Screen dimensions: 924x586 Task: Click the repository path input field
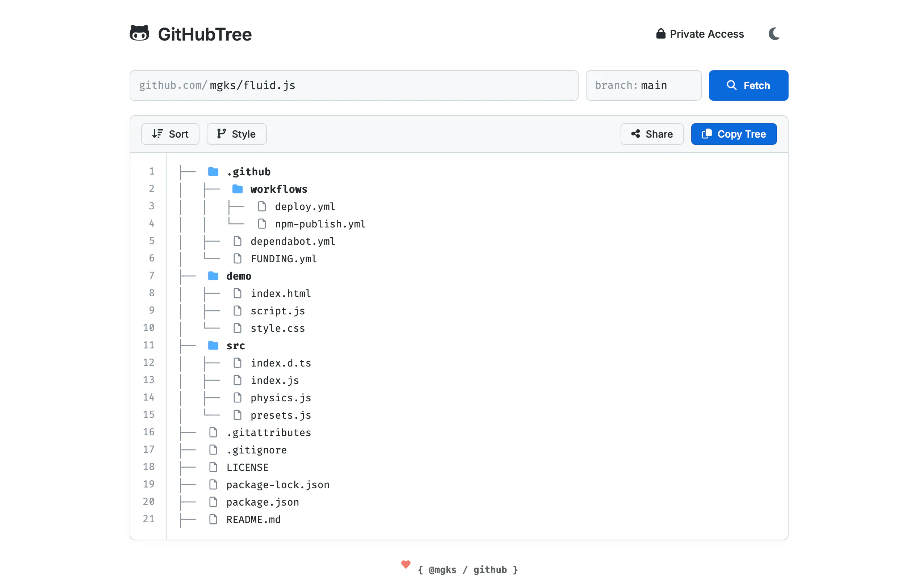[x=354, y=85]
